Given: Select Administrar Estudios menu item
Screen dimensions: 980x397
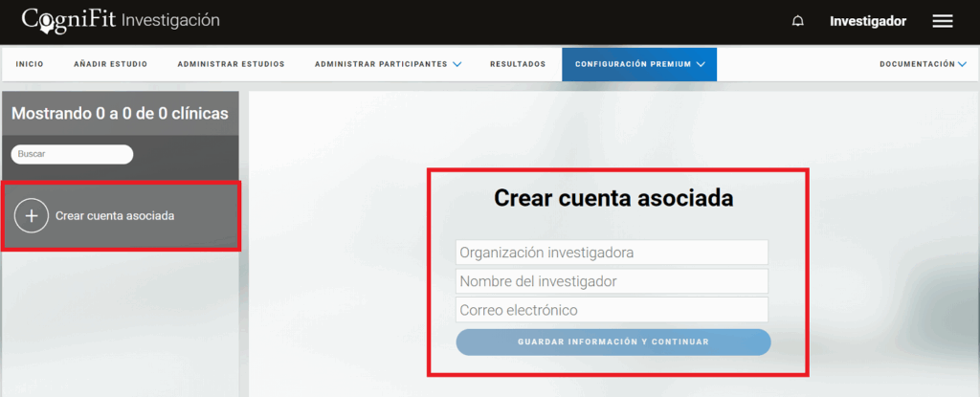Looking at the screenshot, I should coord(231,64).
